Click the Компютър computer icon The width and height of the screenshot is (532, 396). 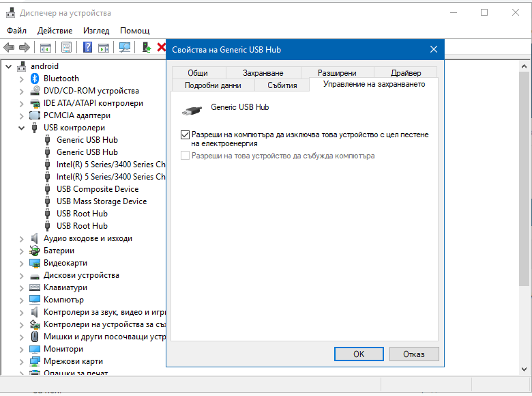click(35, 300)
